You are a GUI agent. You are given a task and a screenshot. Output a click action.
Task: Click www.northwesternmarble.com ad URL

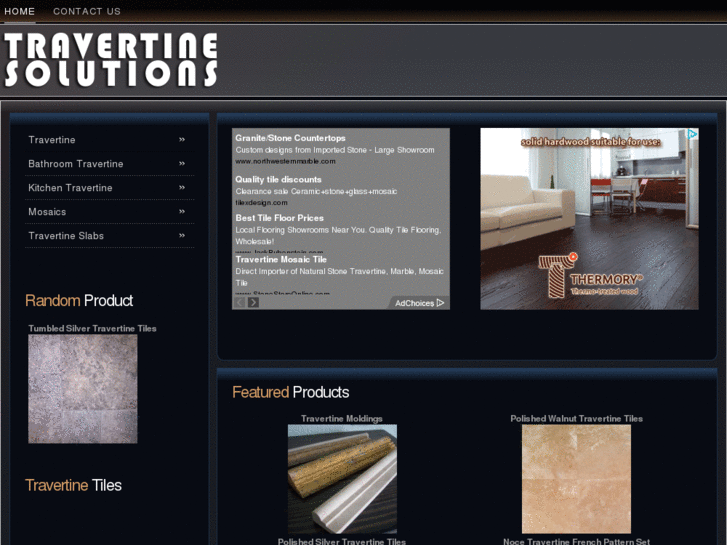(x=285, y=161)
